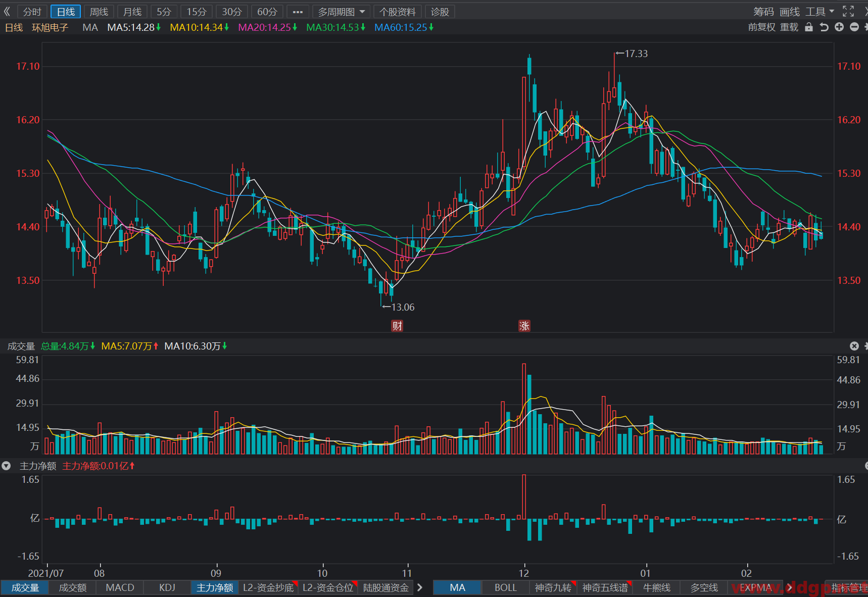
Task: Open the 工具 dropdown menu
Action: 819,11
